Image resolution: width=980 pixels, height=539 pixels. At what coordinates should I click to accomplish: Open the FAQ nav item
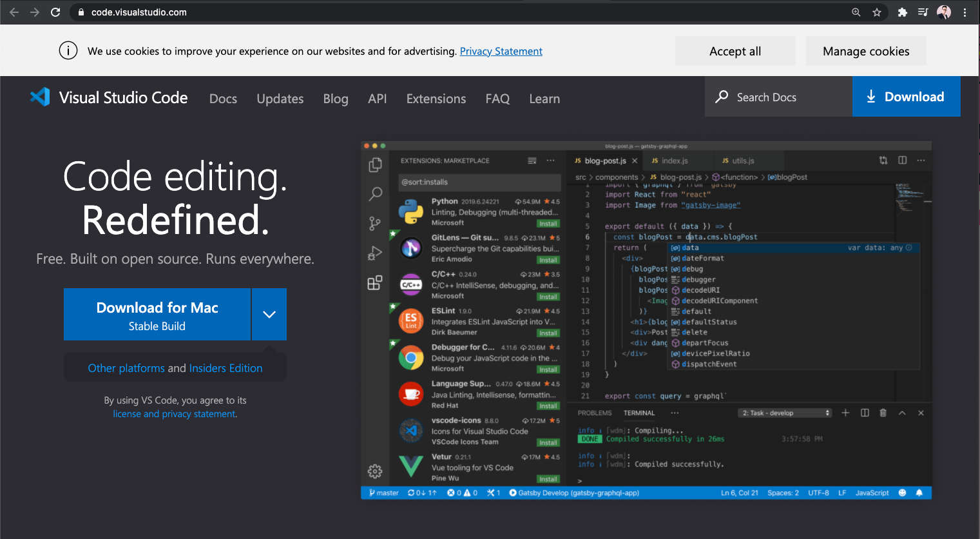[x=497, y=99]
